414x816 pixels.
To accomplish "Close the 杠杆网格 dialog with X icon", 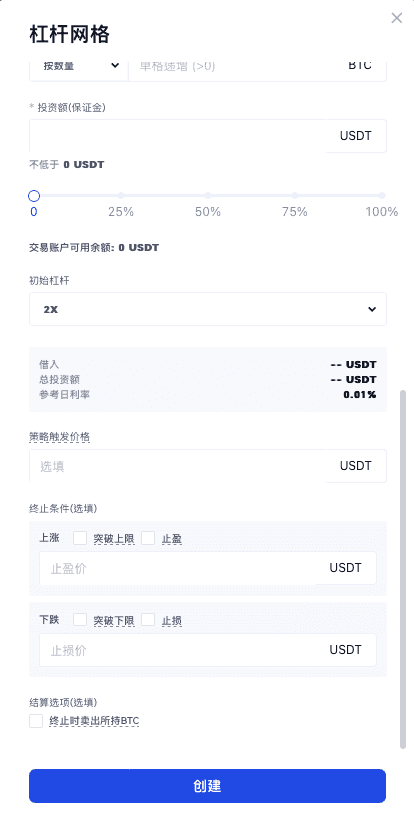I will [396, 18].
